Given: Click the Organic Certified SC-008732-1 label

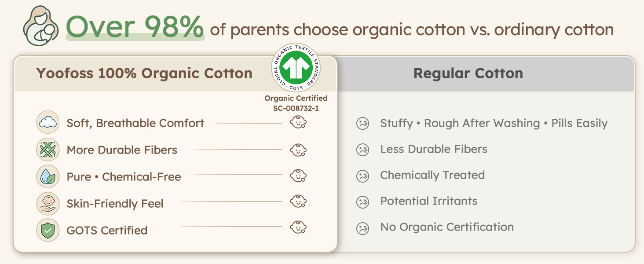Looking at the screenshot, I should 296,103.
